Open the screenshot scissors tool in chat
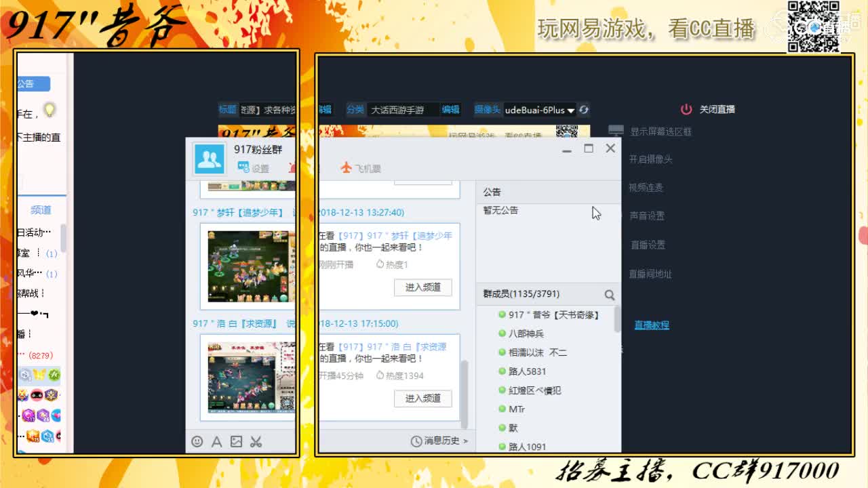This screenshot has height=488, width=868. click(x=255, y=441)
